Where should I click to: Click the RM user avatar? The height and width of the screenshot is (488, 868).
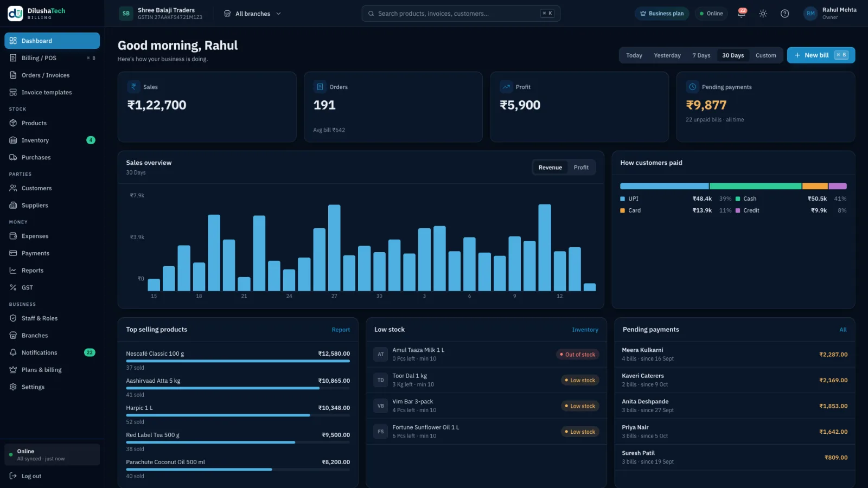click(810, 14)
